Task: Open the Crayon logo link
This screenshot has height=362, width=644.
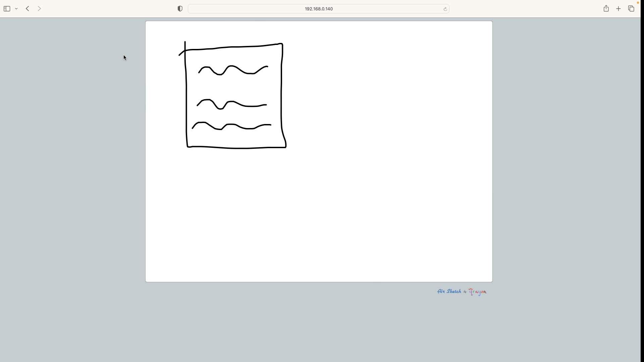Action: coord(478,292)
